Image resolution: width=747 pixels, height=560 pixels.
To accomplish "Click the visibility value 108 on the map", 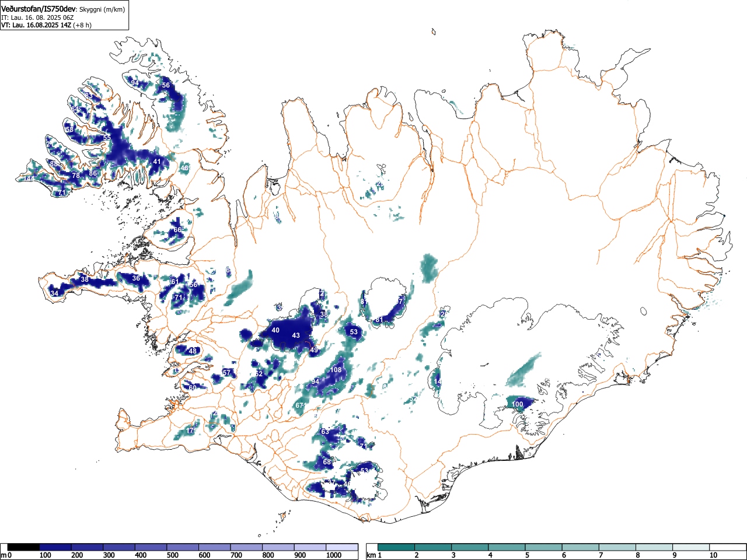I will click(336, 370).
